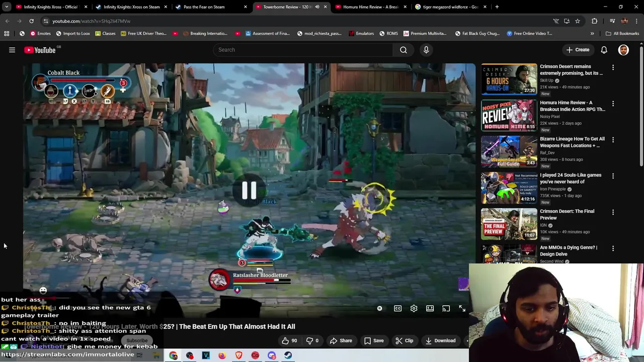
Task: Open options for Homura Hime Review suggestion
Action: point(613,104)
